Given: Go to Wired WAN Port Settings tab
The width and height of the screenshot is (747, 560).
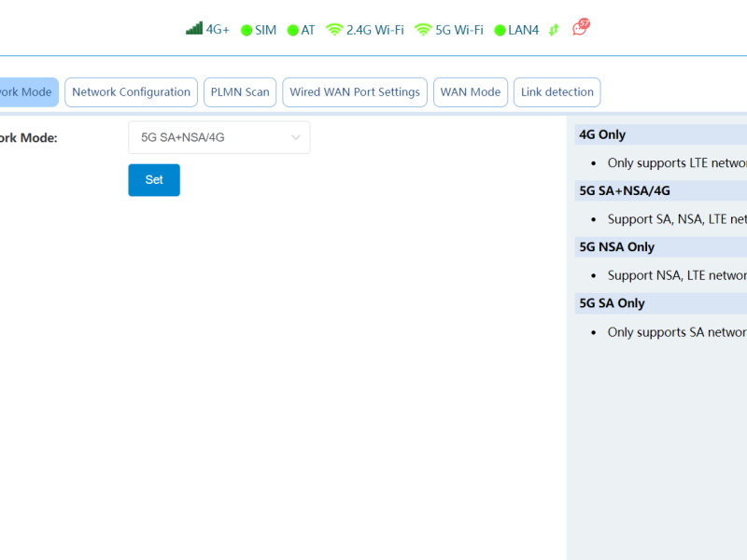Looking at the screenshot, I should point(355,92).
